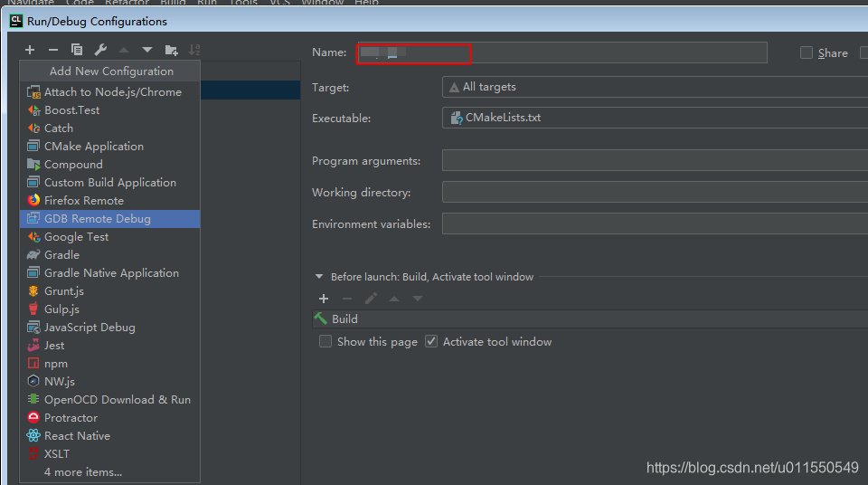
Task: Click the Working directory field
Action: 655,193
